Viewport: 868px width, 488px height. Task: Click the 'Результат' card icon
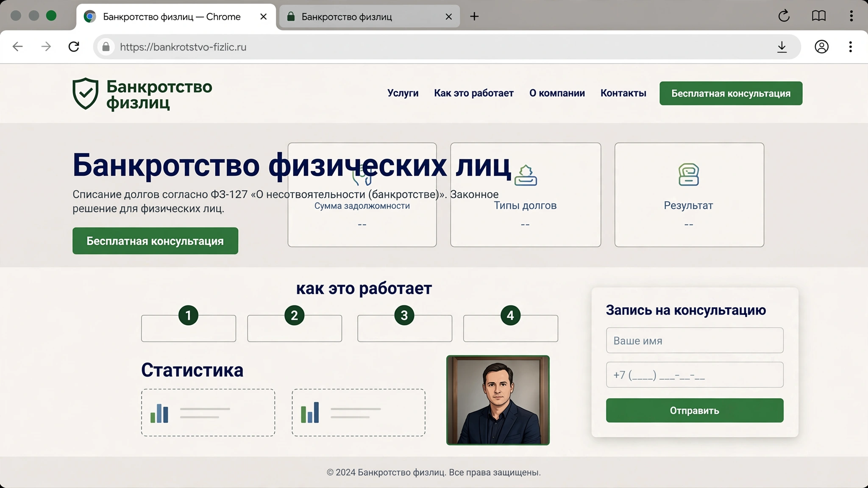pos(688,175)
